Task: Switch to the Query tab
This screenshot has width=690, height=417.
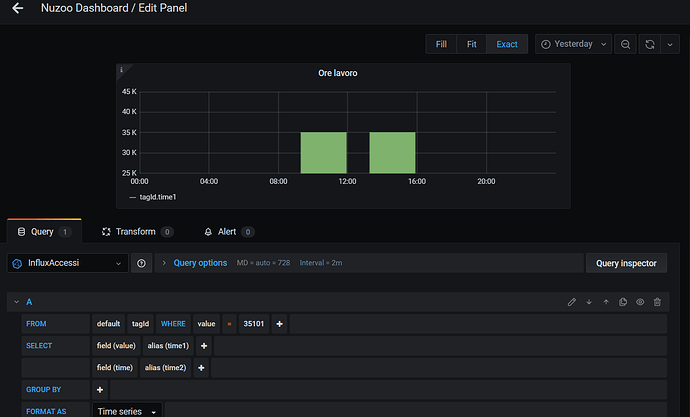Action: (x=44, y=231)
